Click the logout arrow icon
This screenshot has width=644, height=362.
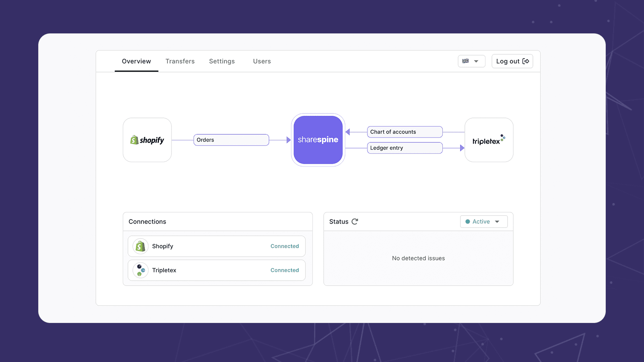click(526, 61)
